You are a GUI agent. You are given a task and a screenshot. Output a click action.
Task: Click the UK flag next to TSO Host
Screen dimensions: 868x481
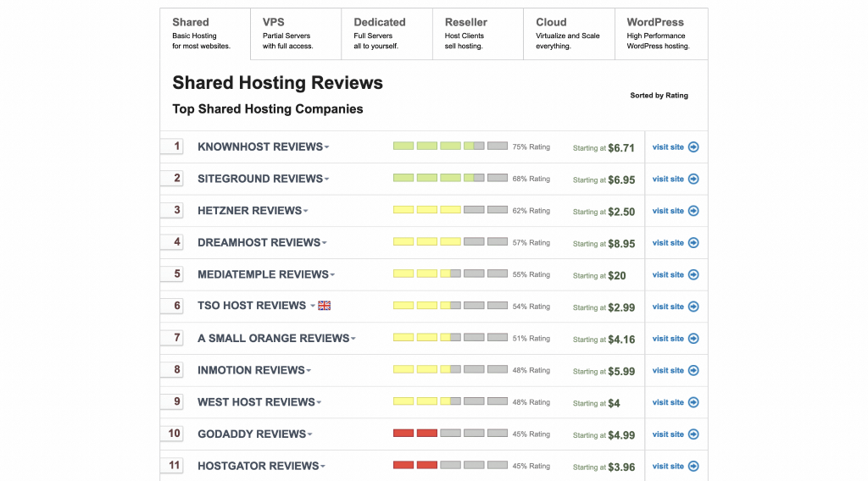tap(324, 306)
